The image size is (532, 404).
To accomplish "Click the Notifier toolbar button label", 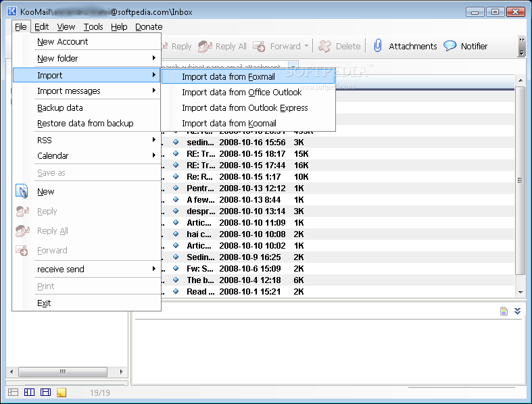I will (474, 46).
